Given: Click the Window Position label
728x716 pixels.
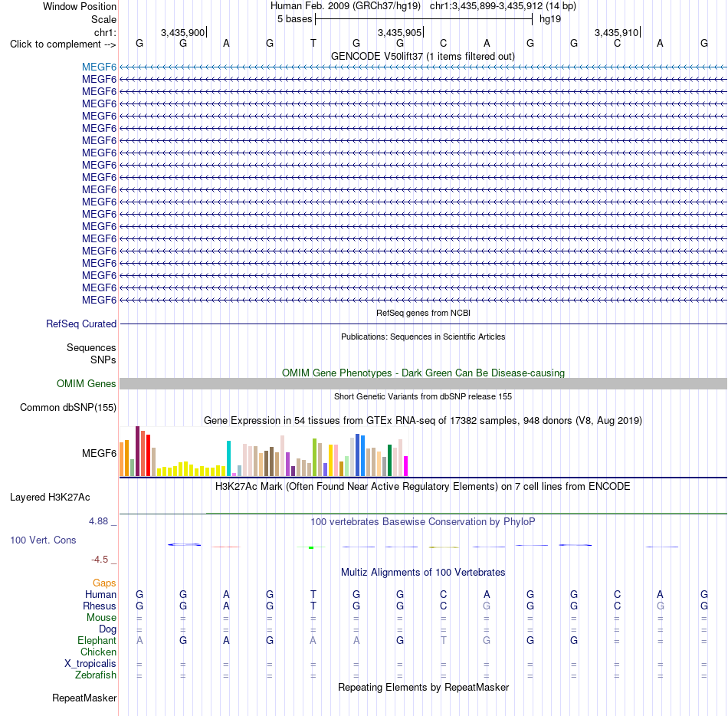Looking at the screenshot, I should pyautogui.click(x=80, y=6).
